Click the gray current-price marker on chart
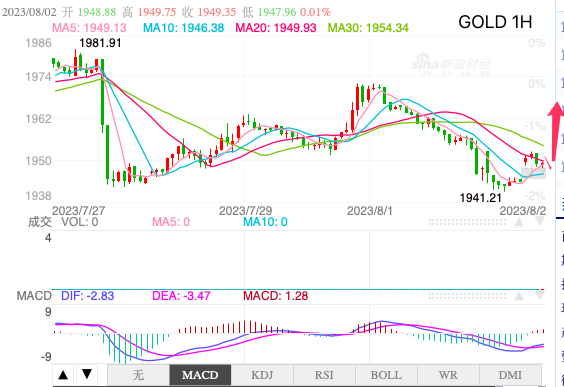 pyautogui.click(x=534, y=173)
